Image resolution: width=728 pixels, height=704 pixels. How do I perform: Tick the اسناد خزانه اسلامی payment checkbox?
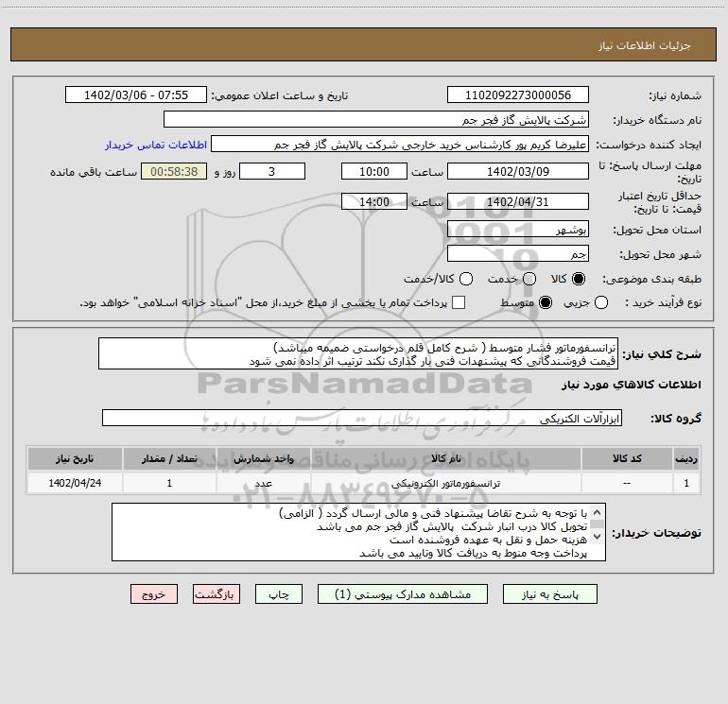(459, 302)
